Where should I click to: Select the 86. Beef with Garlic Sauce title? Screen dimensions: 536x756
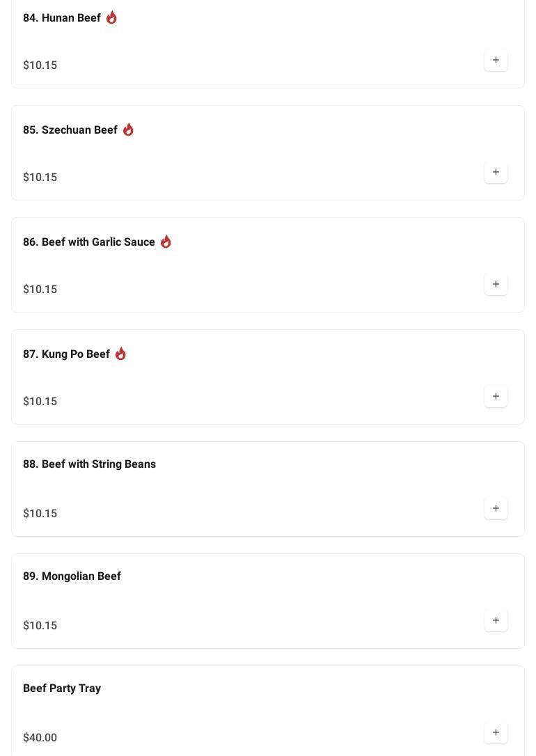coord(89,242)
